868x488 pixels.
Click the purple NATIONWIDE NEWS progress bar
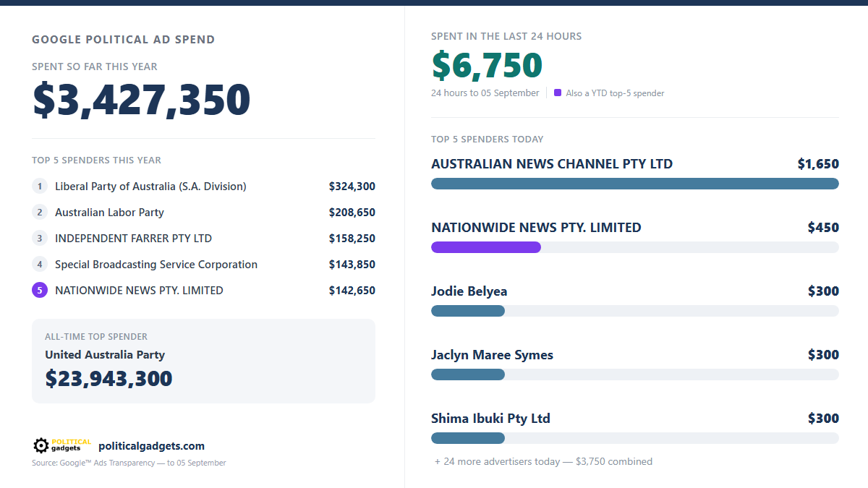click(x=486, y=247)
